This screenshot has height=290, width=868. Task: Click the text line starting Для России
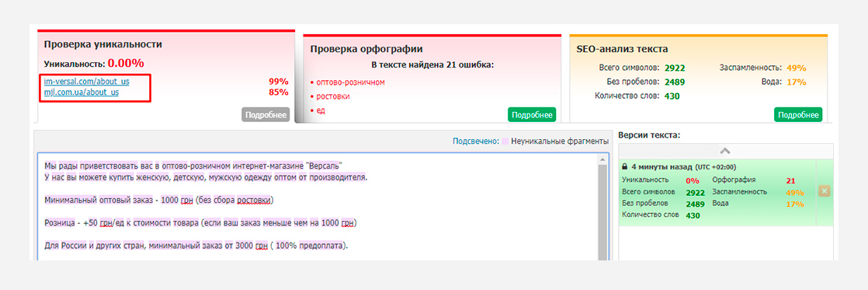coord(196,245)
